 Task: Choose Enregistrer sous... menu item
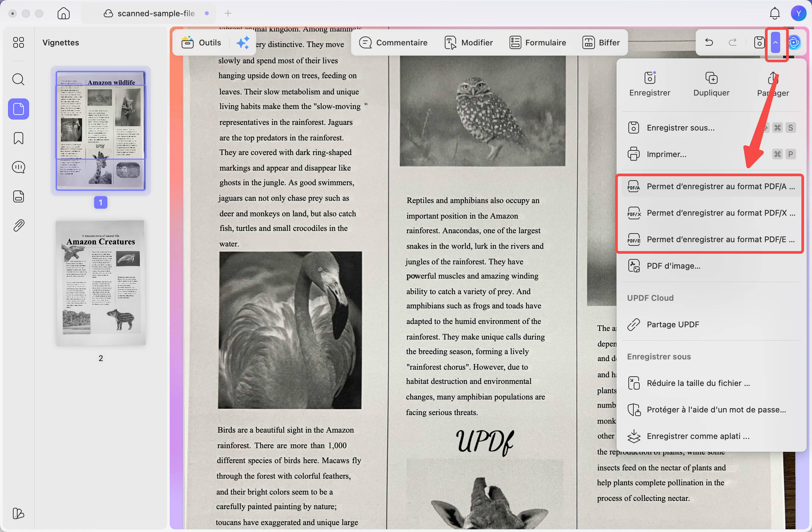(x=711, y=128)
